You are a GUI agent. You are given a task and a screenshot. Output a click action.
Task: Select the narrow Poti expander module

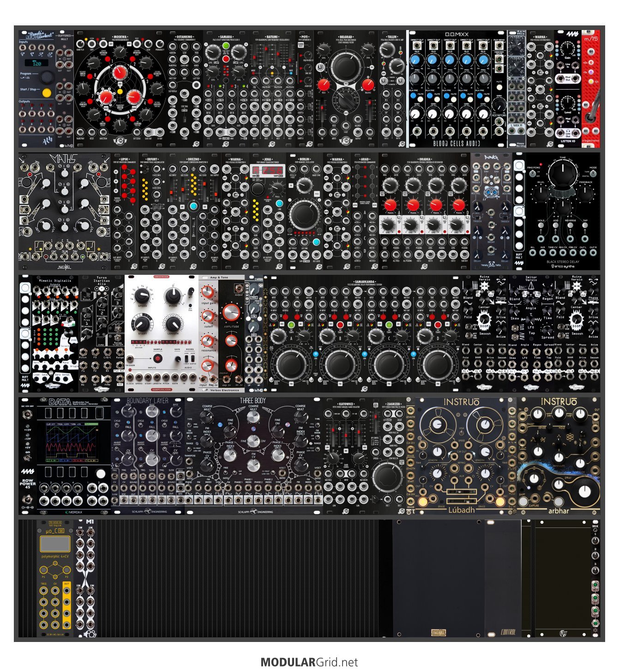(x=305, y=89)
